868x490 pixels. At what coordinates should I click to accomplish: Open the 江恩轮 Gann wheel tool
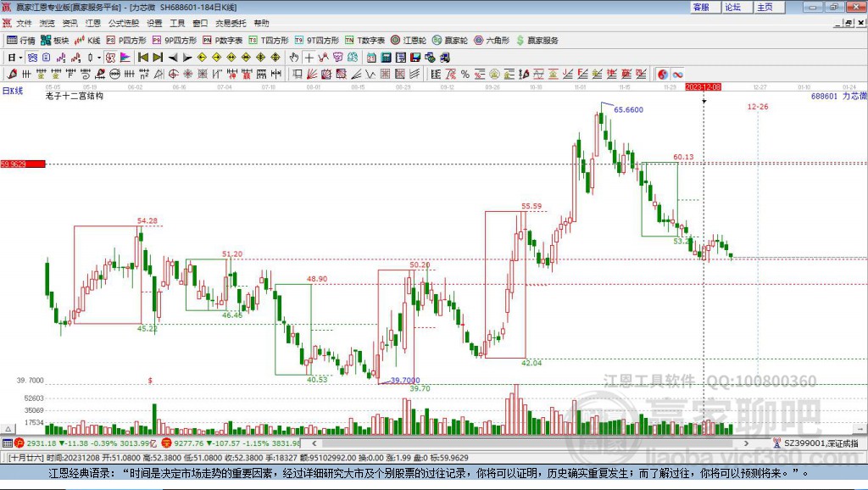408,40
